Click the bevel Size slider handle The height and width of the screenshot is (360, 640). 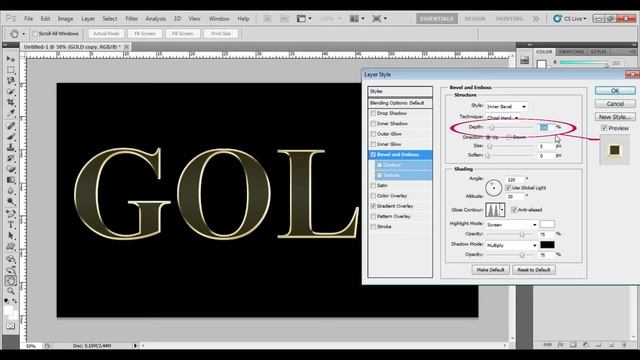(489, 146)
